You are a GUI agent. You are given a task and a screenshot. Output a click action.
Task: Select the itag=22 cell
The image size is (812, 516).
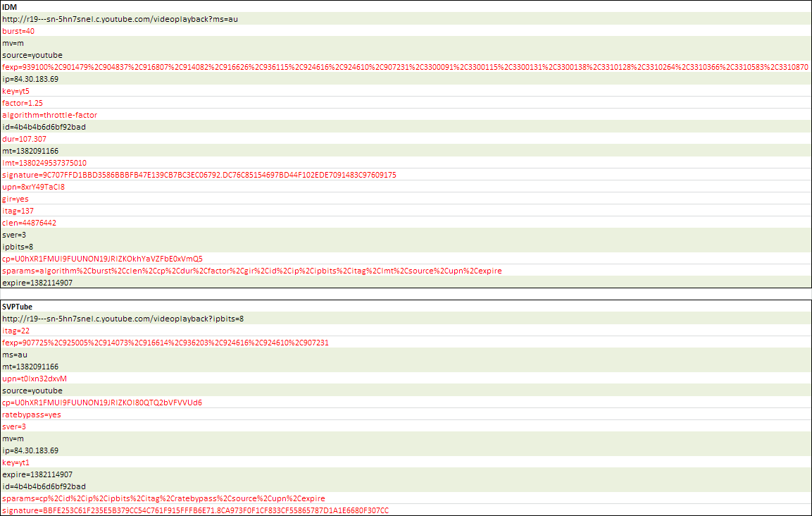point(15,331)
